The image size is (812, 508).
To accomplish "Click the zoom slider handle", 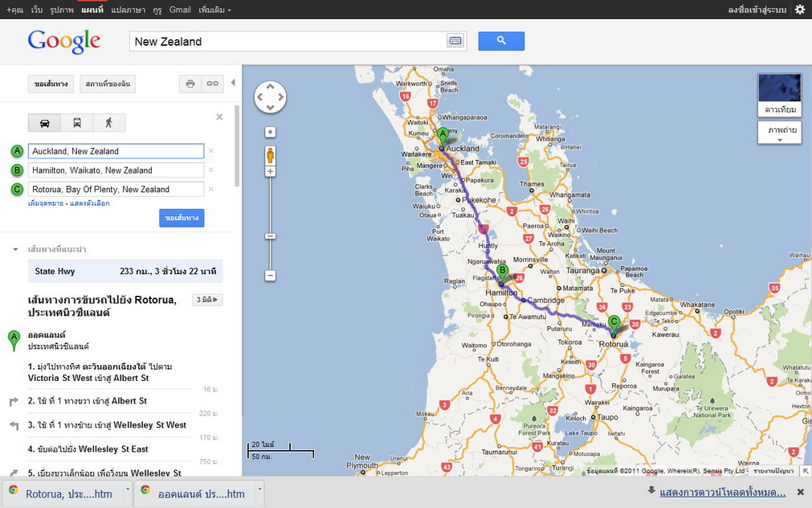I will tap(271, 236).
